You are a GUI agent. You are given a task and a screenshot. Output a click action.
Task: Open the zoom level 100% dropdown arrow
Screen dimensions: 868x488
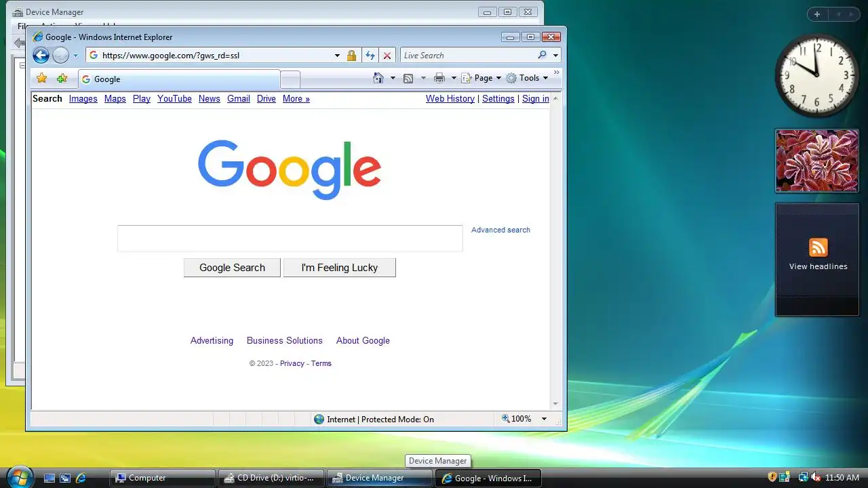pos(544,419)
